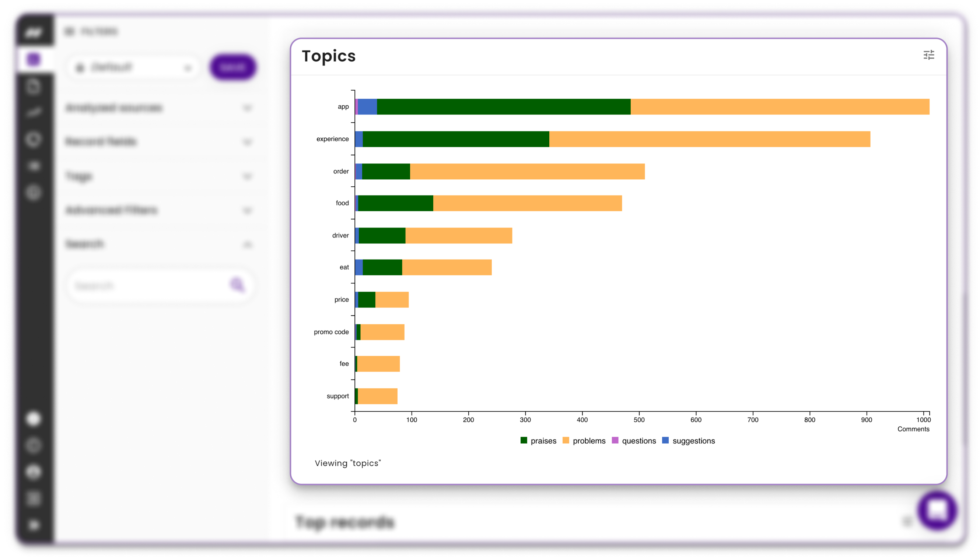Click the 'Viewing "topics"' caption
The width and height of the screenshot is (980, 560).
coord(348,463)
